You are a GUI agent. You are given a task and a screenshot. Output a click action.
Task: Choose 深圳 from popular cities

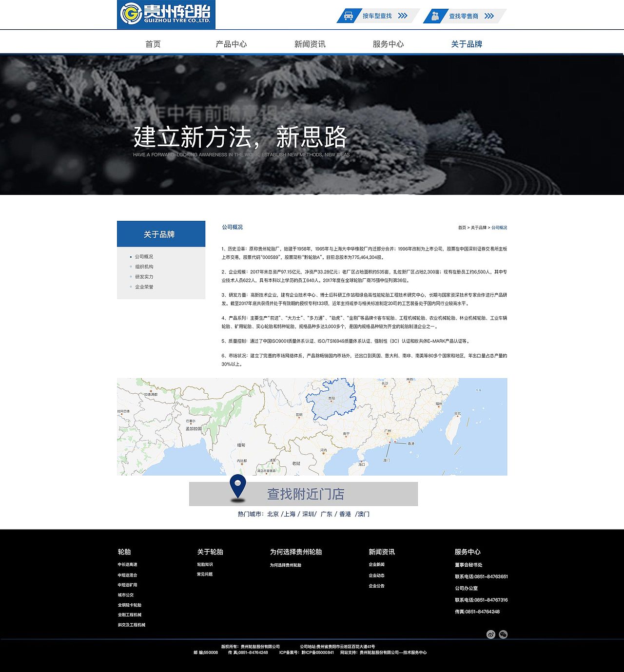[x=308, y=514]
